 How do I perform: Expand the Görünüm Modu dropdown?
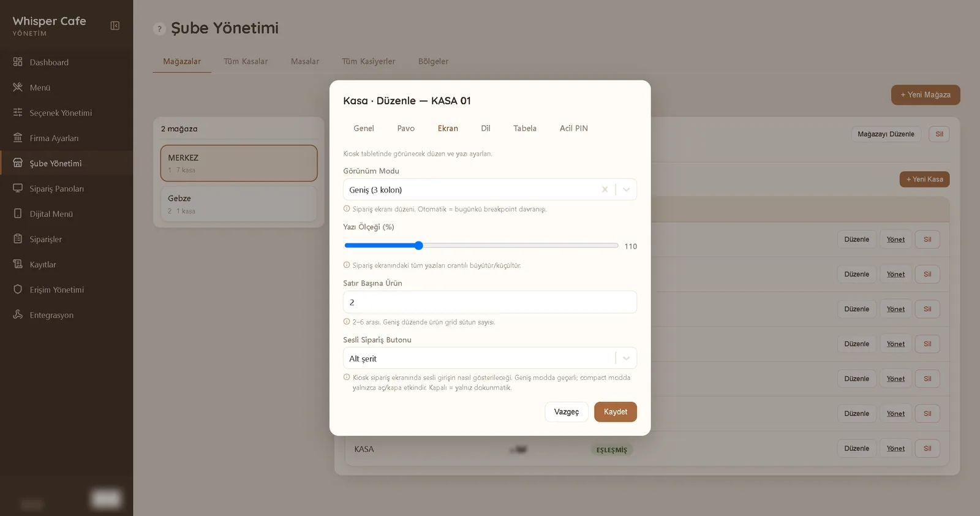coord(626,189)
